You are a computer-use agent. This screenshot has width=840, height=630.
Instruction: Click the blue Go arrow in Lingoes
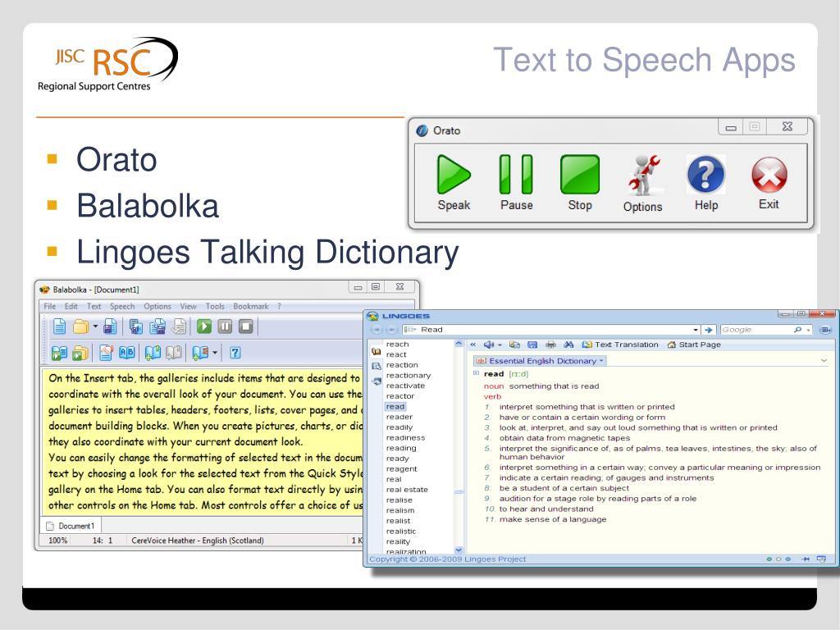coord(709,330)
